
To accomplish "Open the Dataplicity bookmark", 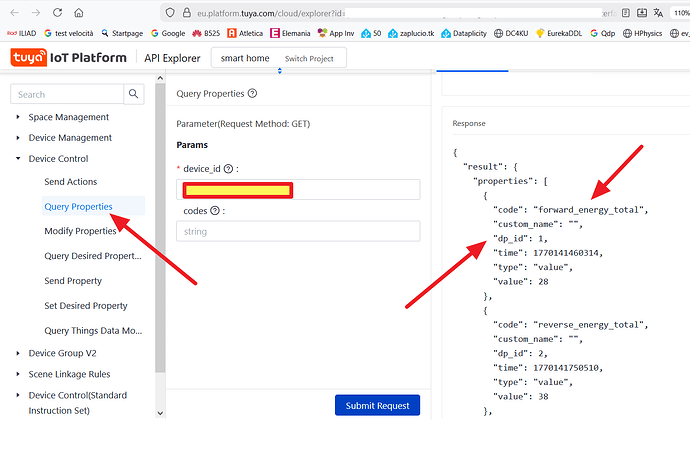I will point(464,33).
